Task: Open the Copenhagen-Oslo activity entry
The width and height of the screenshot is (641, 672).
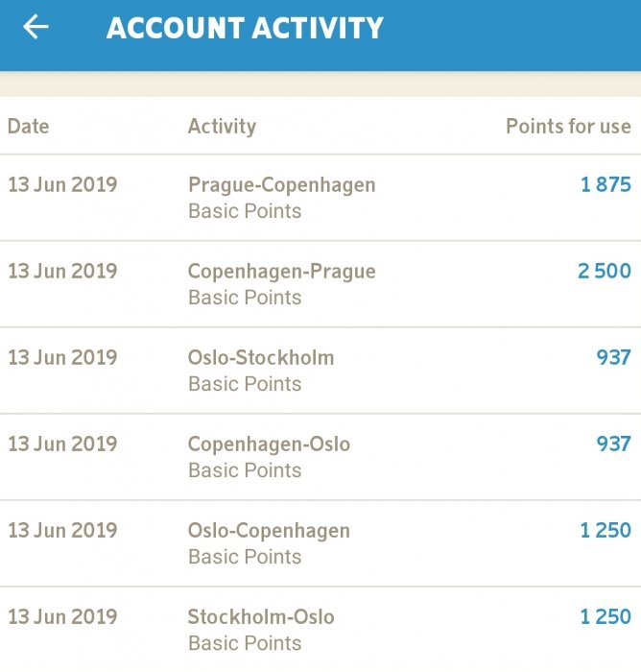Action: (x=269, y=444)
